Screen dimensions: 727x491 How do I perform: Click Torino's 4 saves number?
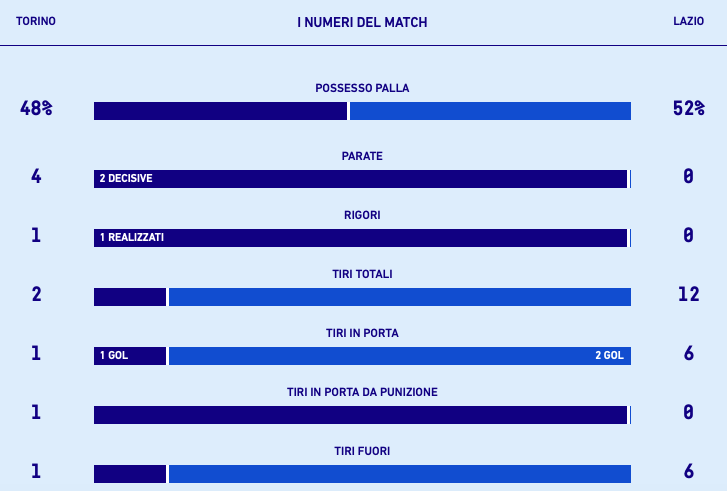(x=36, y=177)
